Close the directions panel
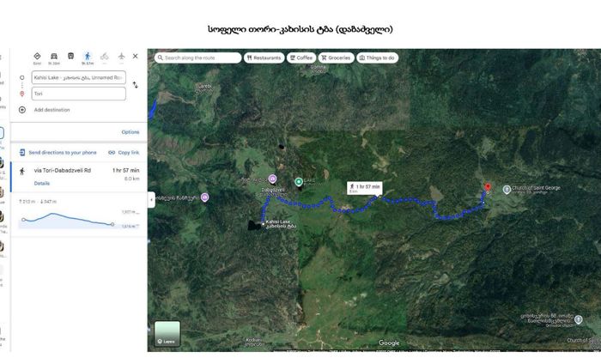 136,56
